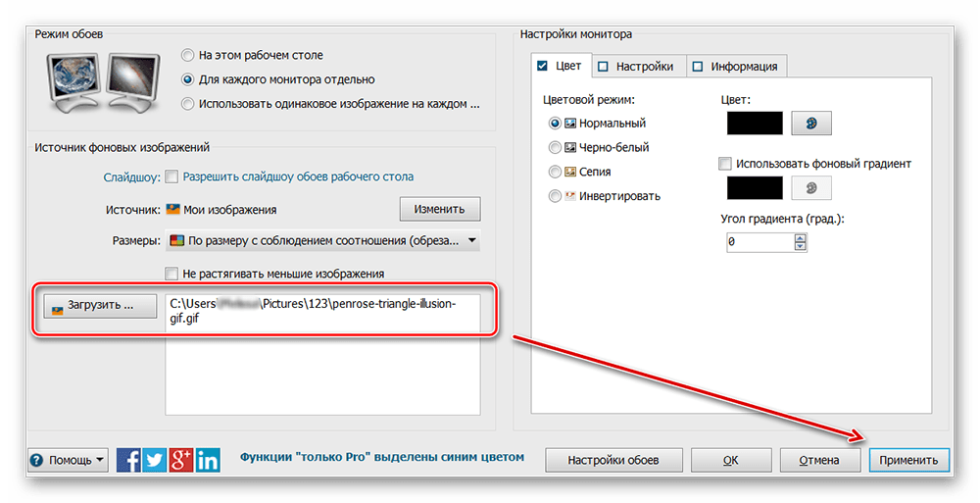Click the Изменить button

click(440, 210)
